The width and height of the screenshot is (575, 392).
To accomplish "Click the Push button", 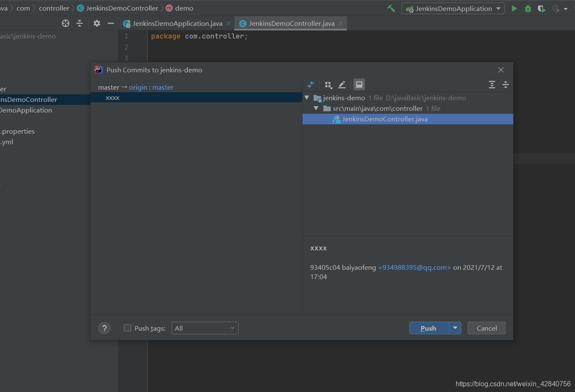I will (x=429, y=328).
